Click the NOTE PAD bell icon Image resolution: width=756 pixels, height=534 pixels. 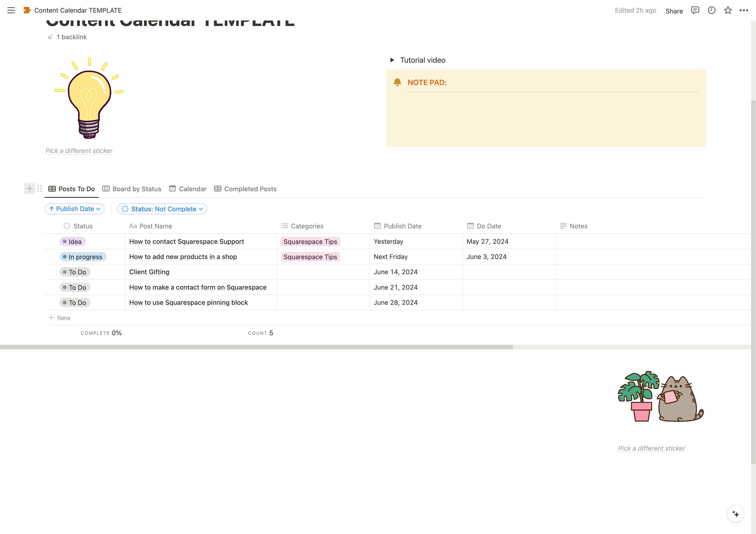click(397, 82)
